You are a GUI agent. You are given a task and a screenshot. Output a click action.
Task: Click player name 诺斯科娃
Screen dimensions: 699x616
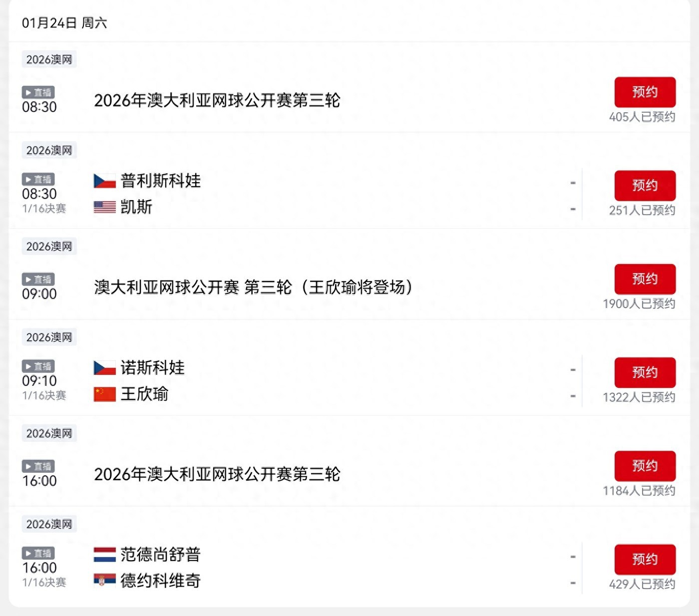click(x=153, y=368)
